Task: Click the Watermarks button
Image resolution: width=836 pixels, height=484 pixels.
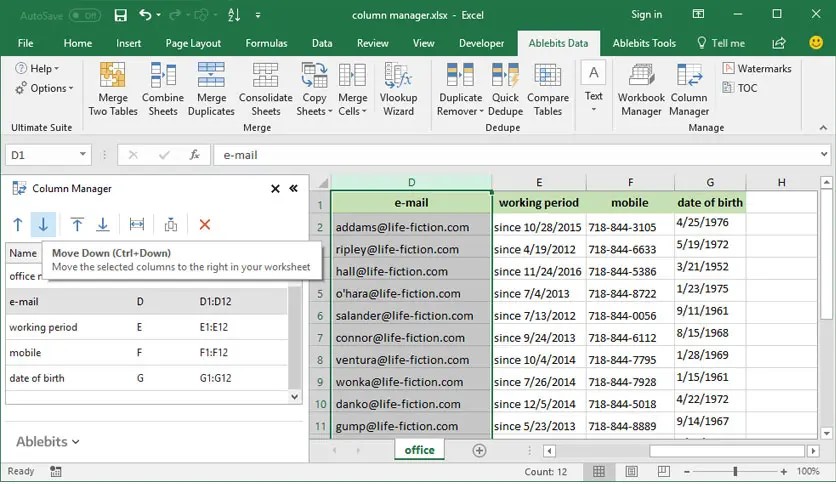Action: click(757, 68)
